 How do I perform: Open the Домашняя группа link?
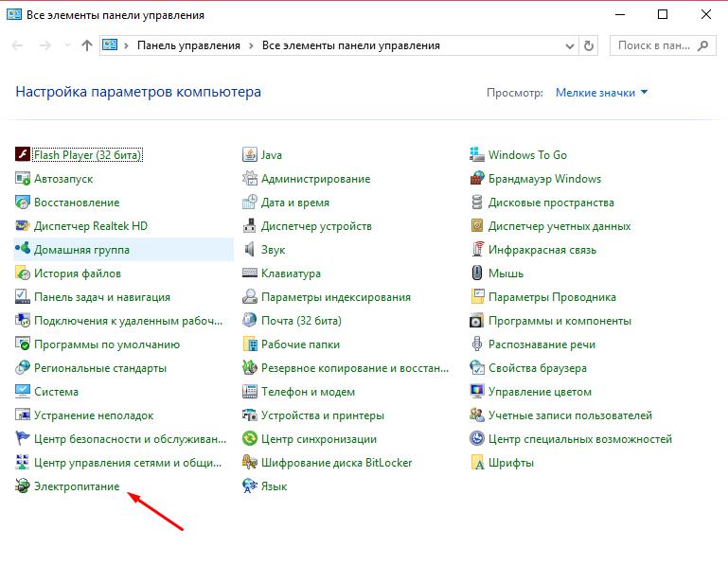tap(81, 250)
